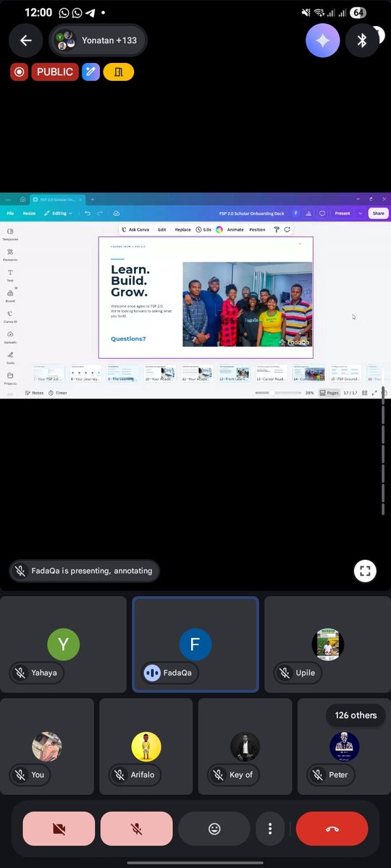Click the Undo arrow in Canva toolbar

88,213
